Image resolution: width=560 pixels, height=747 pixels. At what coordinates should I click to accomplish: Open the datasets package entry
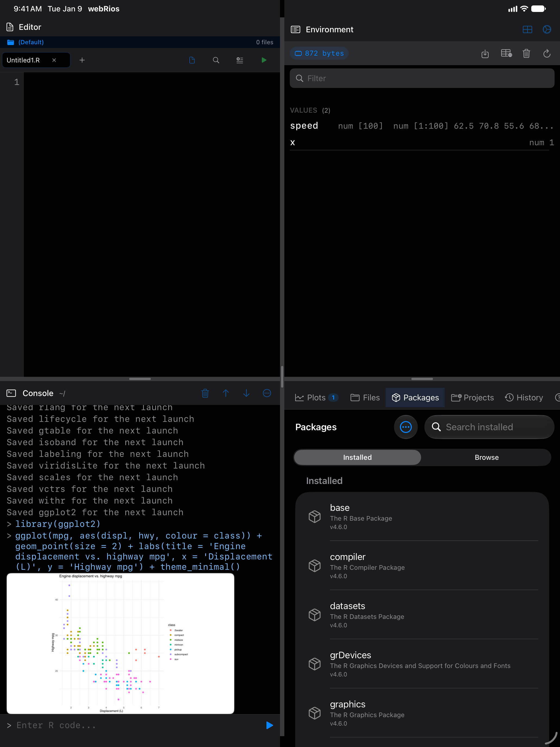coord(422,615)
